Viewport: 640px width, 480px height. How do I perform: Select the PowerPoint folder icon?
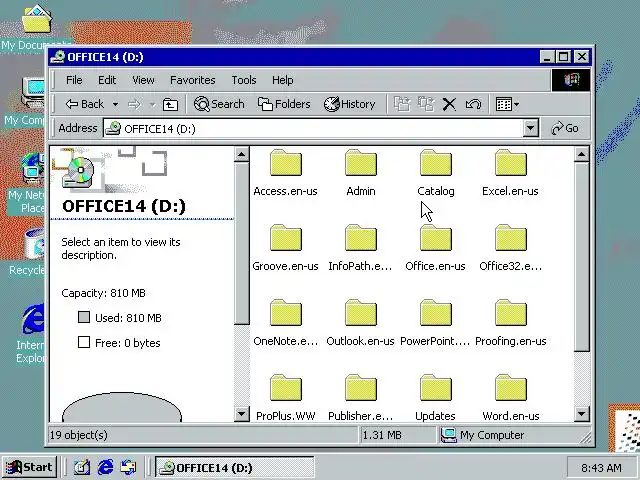[x=436, y=313]
